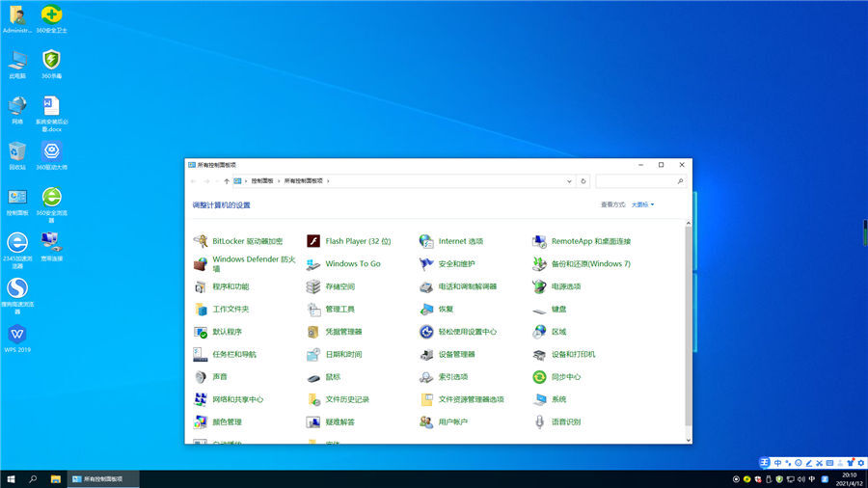Click the up-one-level arrow in navigation bar
Viewport: 868px width, 488px height.
tap(227, 180)
